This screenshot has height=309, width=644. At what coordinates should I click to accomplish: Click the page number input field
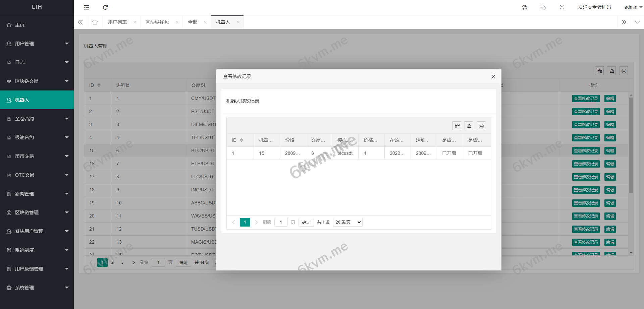pos(281,222)
